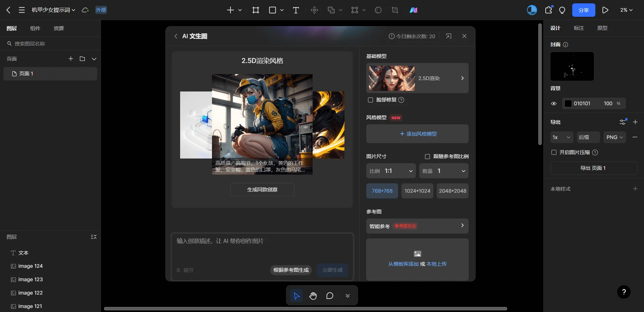Image resolution: width=644 pixels, height=312 pixels.
Task: Click the 生成同款创意 button
Action: (262, 190)
